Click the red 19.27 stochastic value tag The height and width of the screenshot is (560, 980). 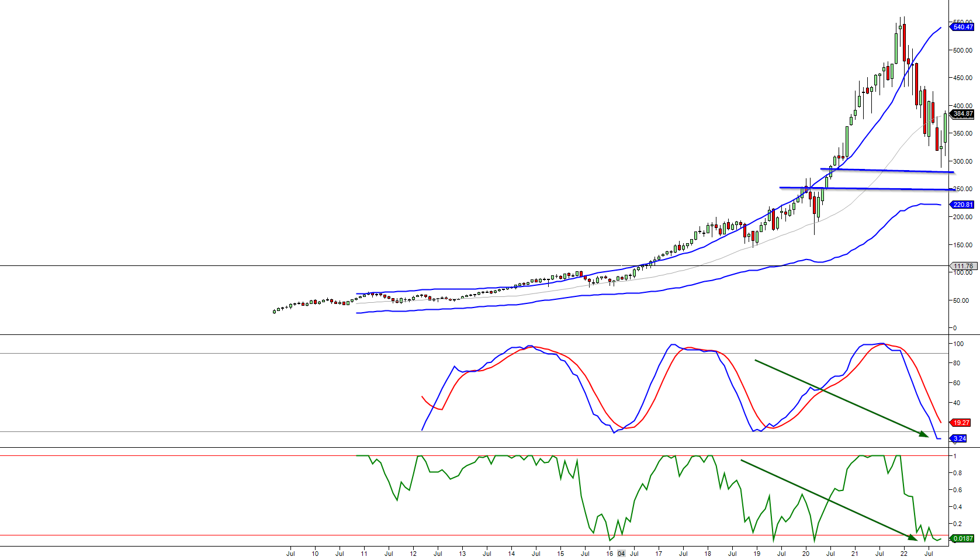pos(961,423)
